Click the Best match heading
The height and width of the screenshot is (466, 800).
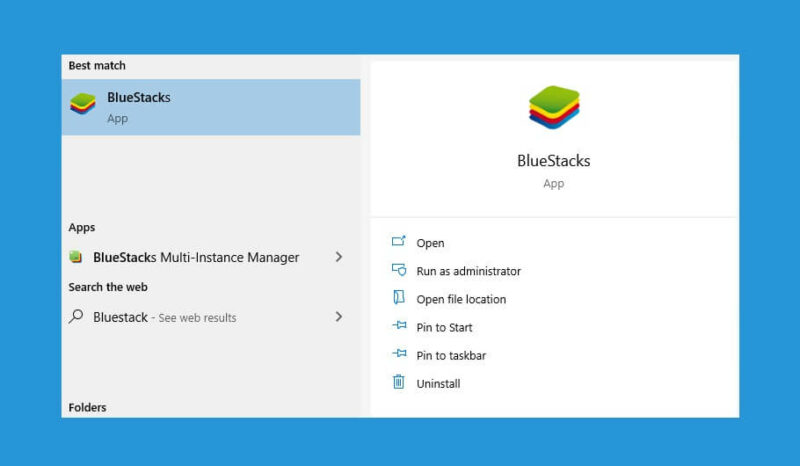97,65
